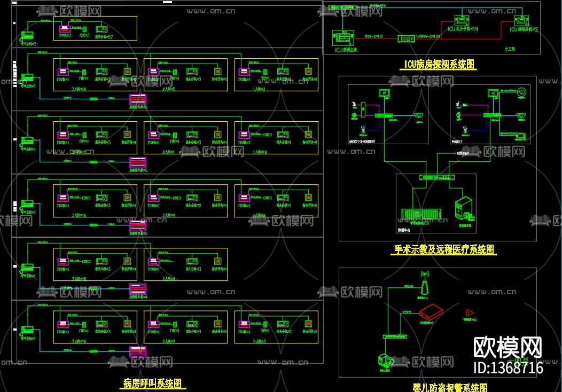Click the DC12V power supply block symbol
The width and height of the screenshot is (562, 392).
407,38
